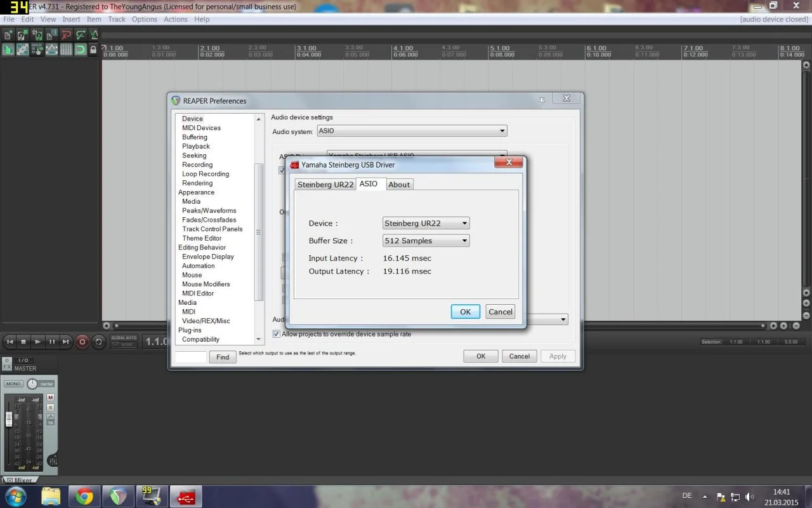
Task: Click OK in the Yamaha Steinberg dialog
Action: tap(465, 312)
